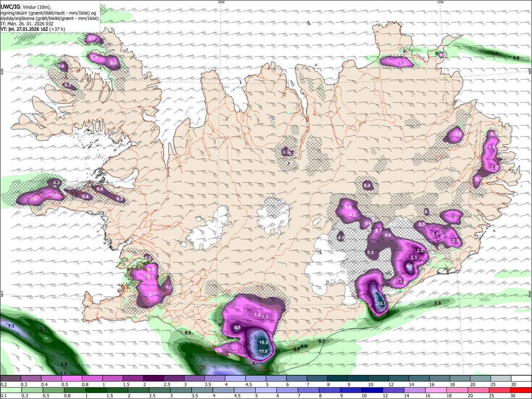Click the 3.2 value in the southwest ocean
This screenshot has width=532, height=399.
point(63,374)
